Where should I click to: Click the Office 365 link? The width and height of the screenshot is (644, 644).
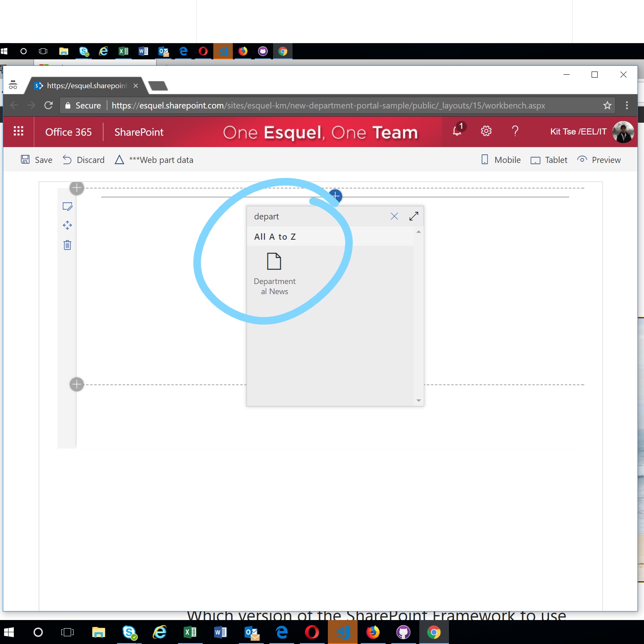pyautogui.click(x=68, y=132)
